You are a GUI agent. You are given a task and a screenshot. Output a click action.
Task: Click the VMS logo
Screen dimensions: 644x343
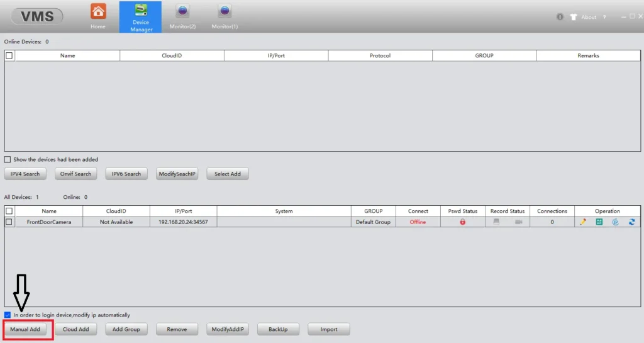(x=37, y=16)
